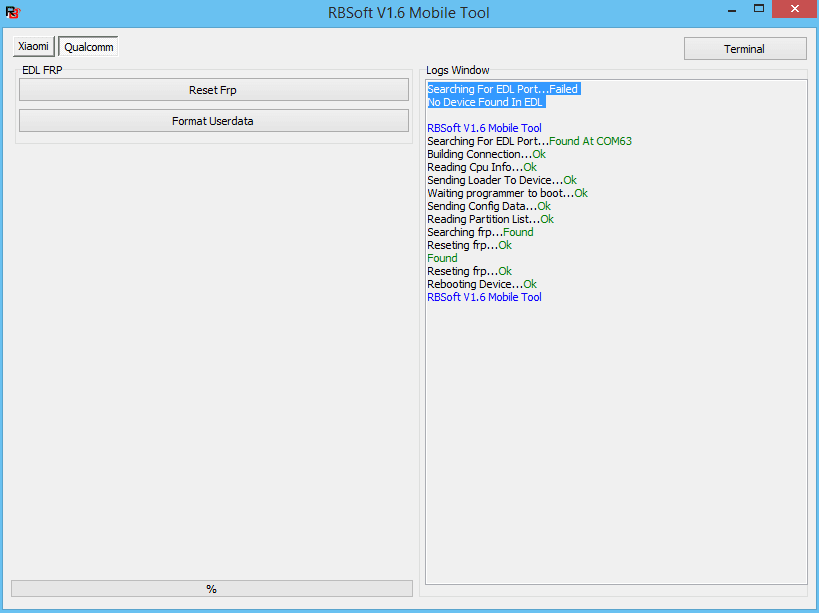Click the first blue 'RBSoft V1.6 Mobile Tool' line

(x=484, y=128)
